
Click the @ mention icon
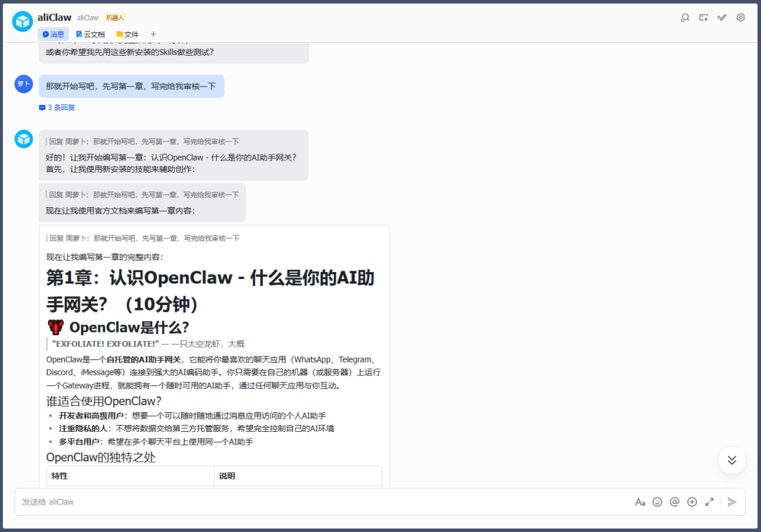(674, 502)
